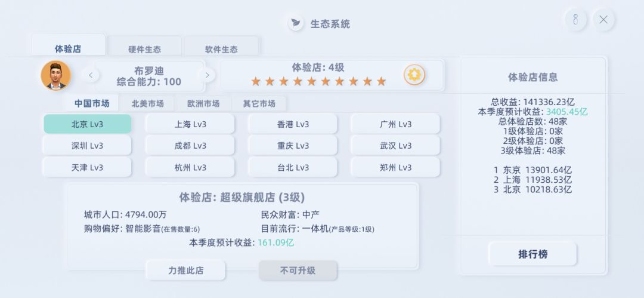Open the 排行榜 leaderboard

point(532,254)
